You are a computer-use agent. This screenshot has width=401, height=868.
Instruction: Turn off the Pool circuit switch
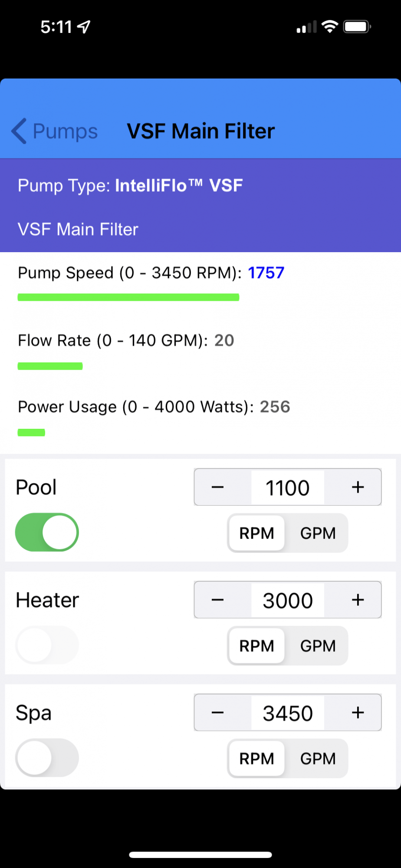click(47, 532)
